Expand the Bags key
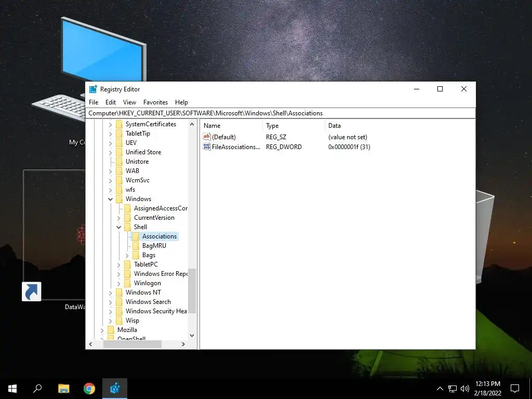Screen dimensions: 532x399 pos(127,255)
